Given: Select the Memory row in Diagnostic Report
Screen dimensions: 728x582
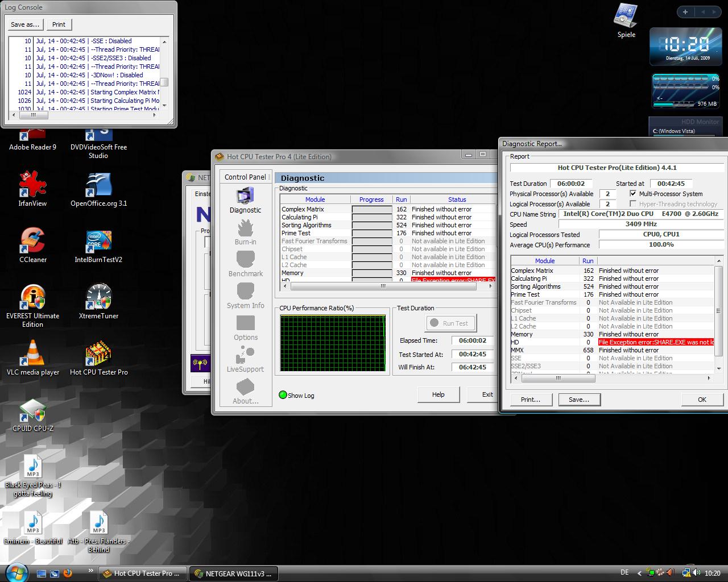Looking at the screenshot, I should (613, 334).
